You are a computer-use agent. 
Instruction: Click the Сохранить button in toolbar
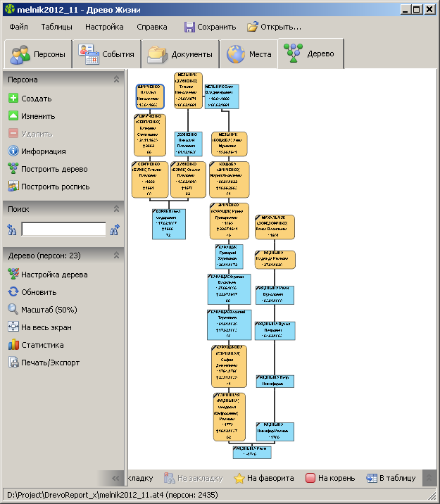click(x=210, y=27)
